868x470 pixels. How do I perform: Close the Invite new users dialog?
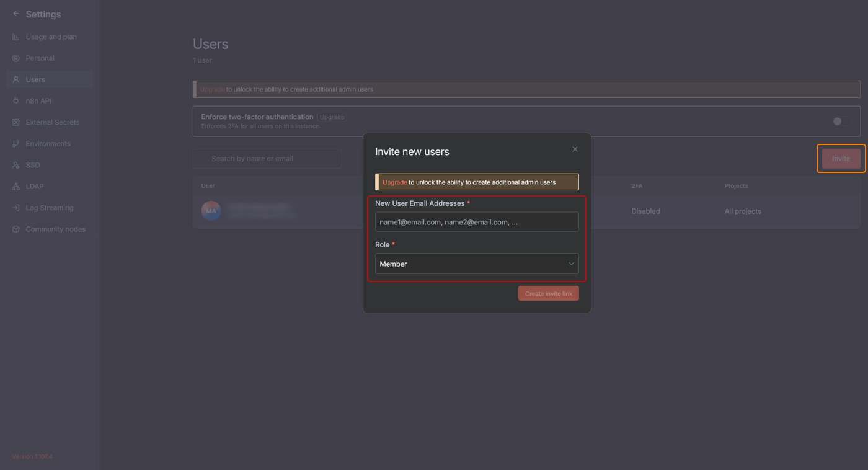[575, 149]
